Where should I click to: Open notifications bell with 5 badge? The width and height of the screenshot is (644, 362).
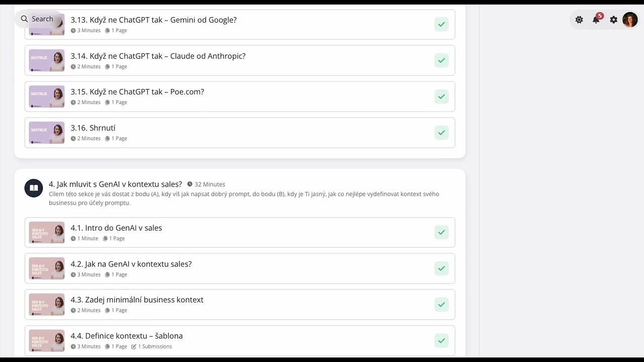(597, 19)
